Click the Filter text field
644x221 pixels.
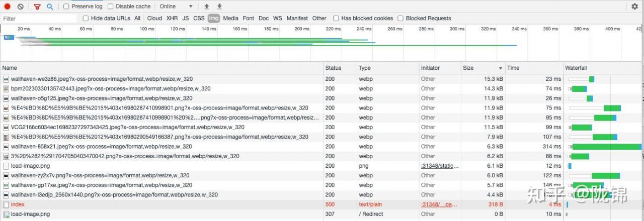[39, 18]
